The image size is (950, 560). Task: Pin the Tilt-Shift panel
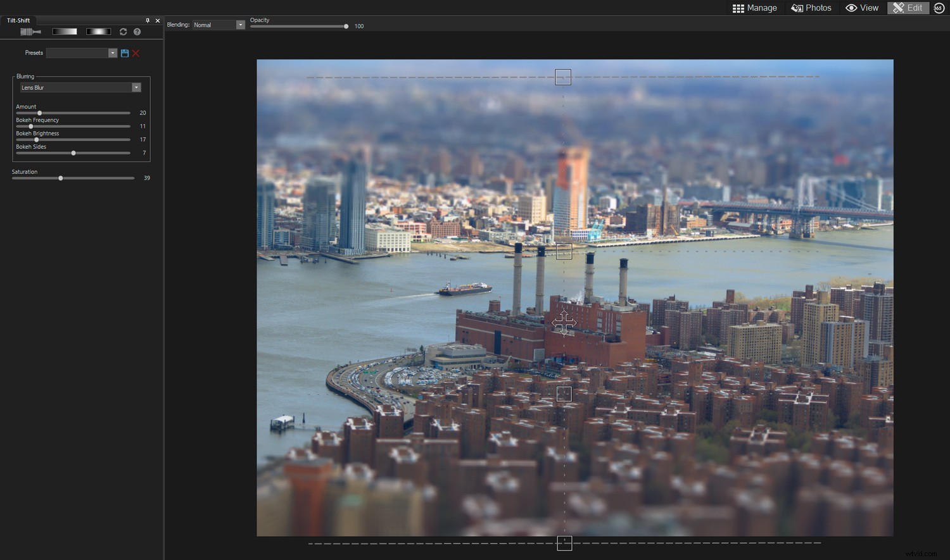pyautogui.click(x=148, y=20)
